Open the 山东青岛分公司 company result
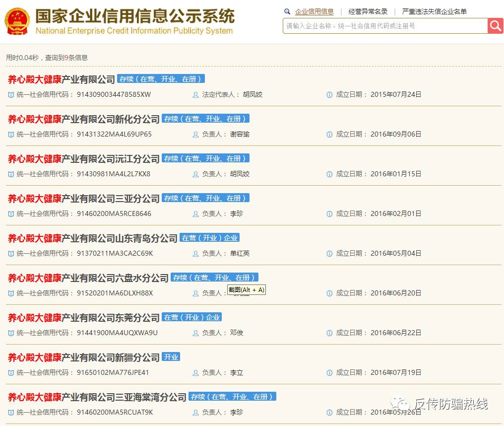Viewport: 504px width, 426px height. 93,238
